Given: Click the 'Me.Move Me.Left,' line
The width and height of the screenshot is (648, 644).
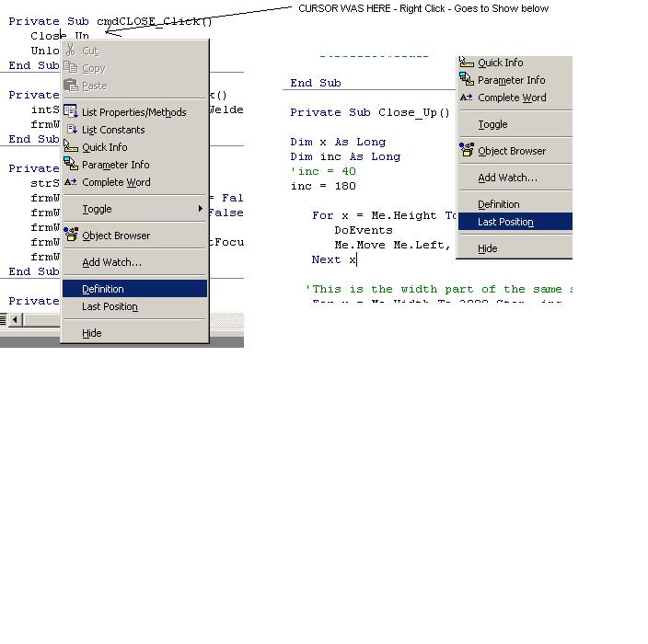Looking at the screenshot, I should [x=392, y=245].
